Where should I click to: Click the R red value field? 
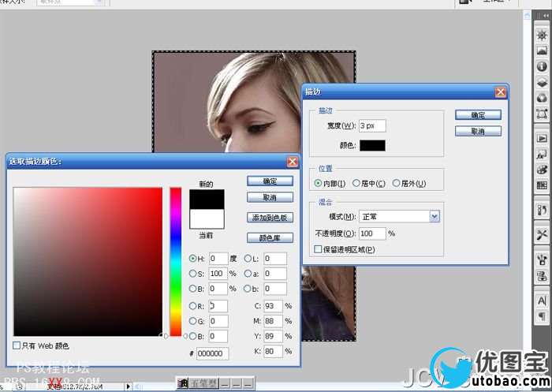click(218, 306)
